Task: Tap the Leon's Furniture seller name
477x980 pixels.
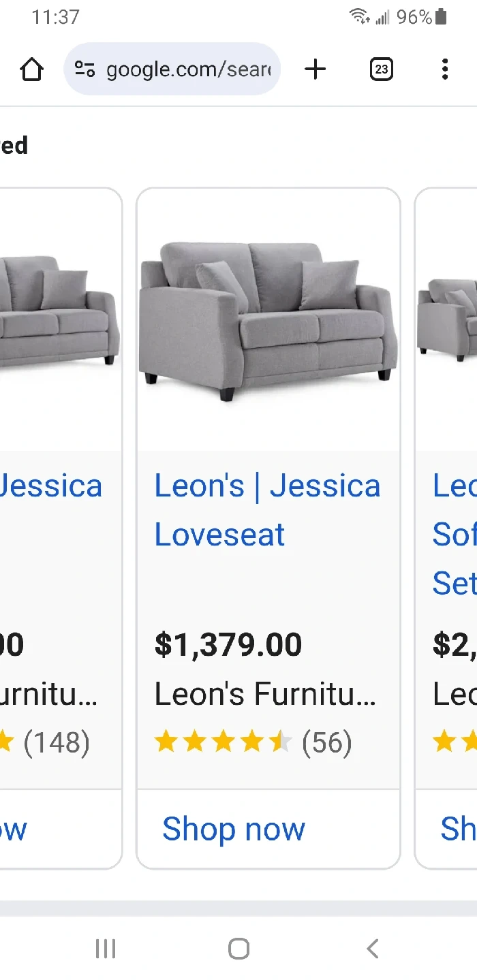Action: 265,695
